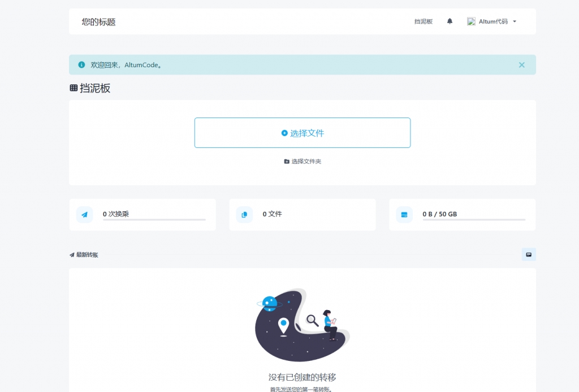
Task: Click the storage usage icon
Action: click(x=404, y=215)
